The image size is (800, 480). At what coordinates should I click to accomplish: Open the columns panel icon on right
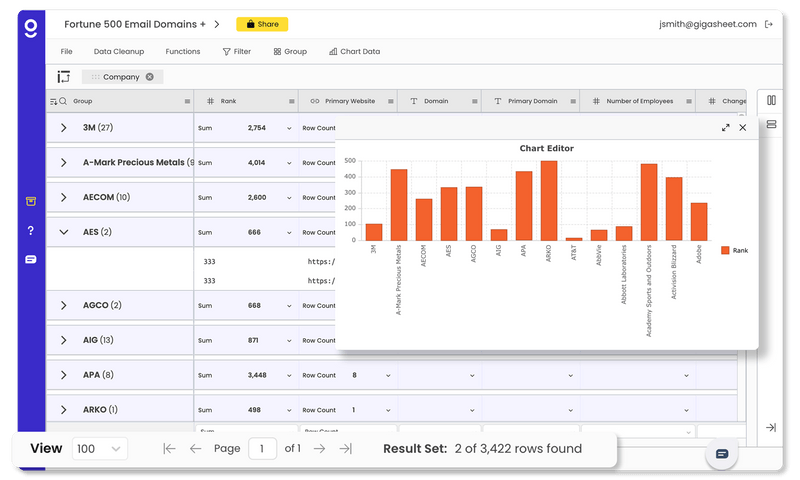click(x=771, y=100)
